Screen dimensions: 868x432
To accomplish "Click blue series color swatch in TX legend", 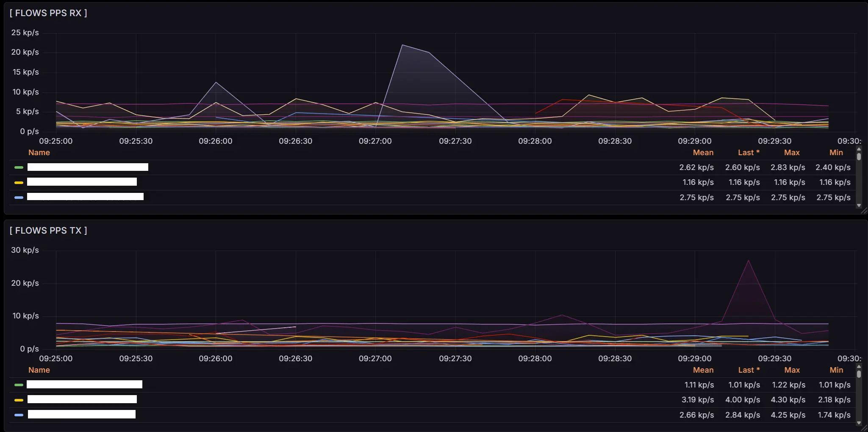I will click(x=19, y=415).
